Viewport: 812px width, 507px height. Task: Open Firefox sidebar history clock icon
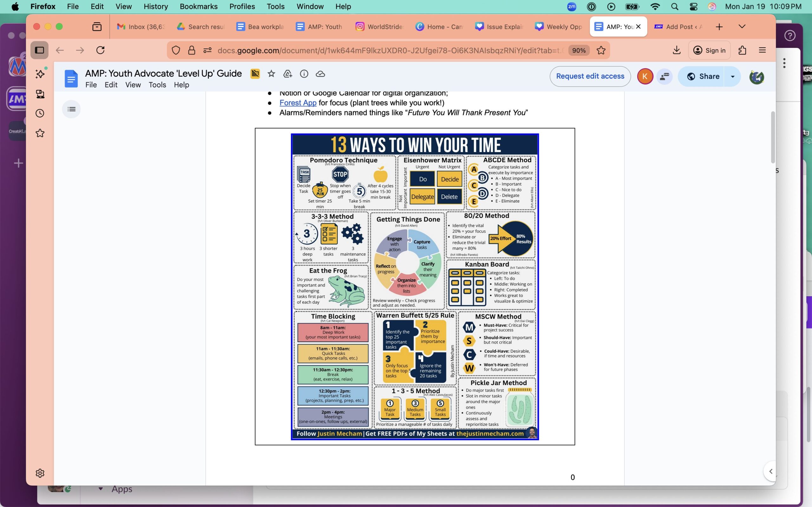(x=40, y=113)
